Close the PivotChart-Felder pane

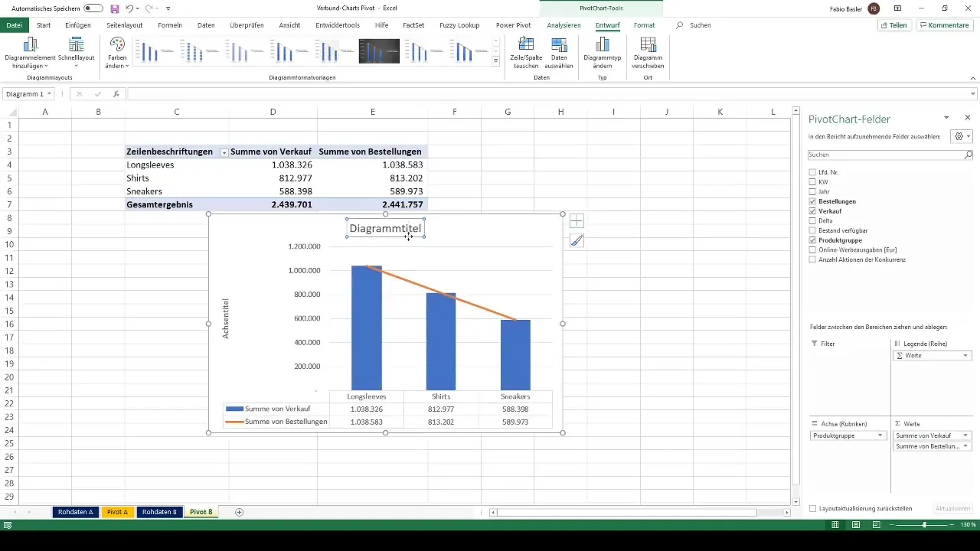click(968, 118)
